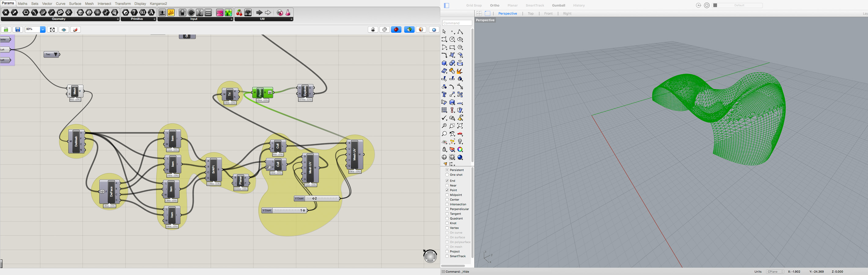
Task: Open the Mesh component tab
Action: point(89,4)
